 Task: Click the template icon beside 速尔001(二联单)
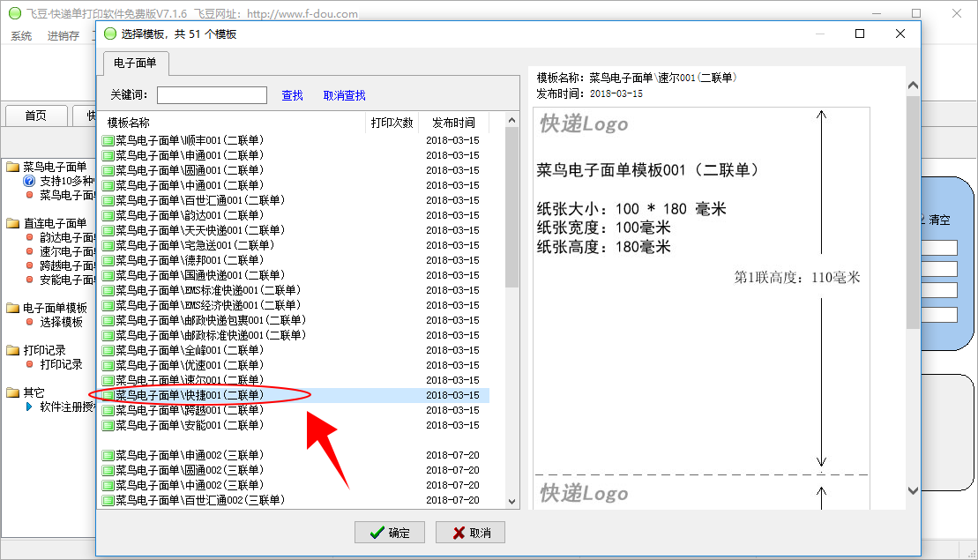click(x=108, y=380)
